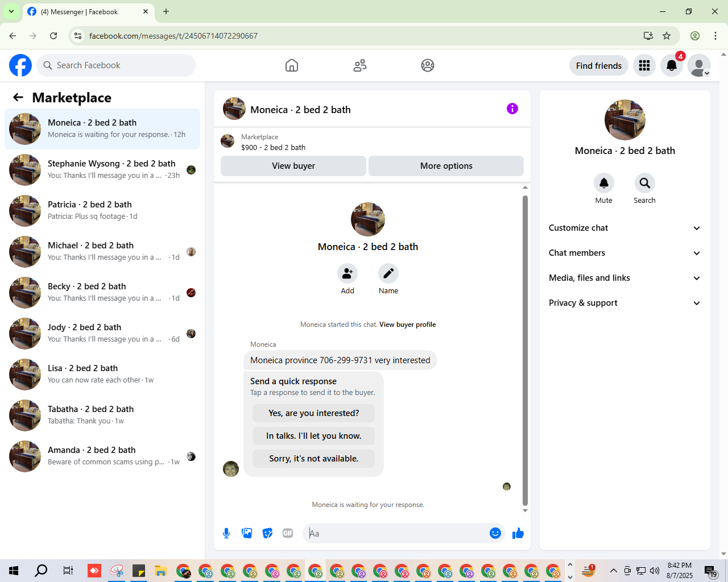Bookmark this page with the star icon
The image size is (728, 582).
[667, 36]
